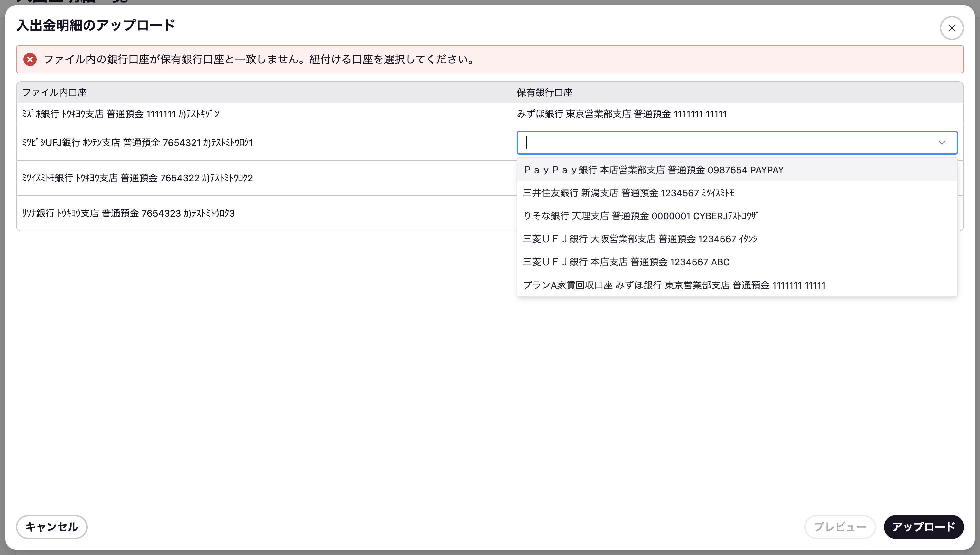Viewport: 980px width, 555px height.
Task: Click the アップロード button
Action: coord(924,527)
